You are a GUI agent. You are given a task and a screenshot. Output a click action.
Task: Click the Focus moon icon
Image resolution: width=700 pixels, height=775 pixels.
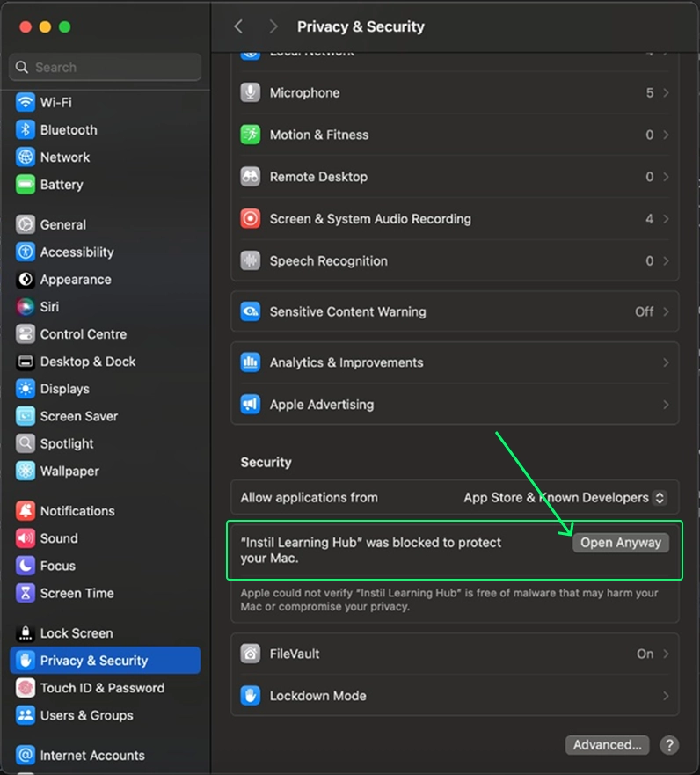(x=26, y=566)
